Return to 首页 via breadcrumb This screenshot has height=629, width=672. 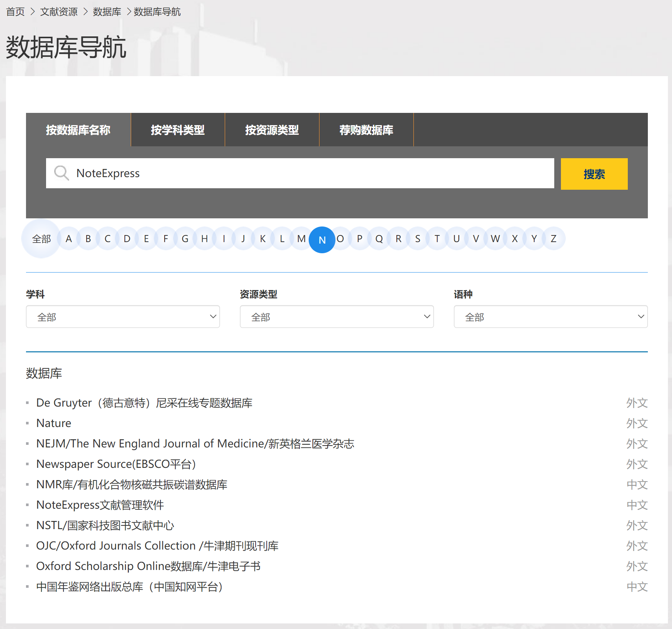(x=15, y=12)
